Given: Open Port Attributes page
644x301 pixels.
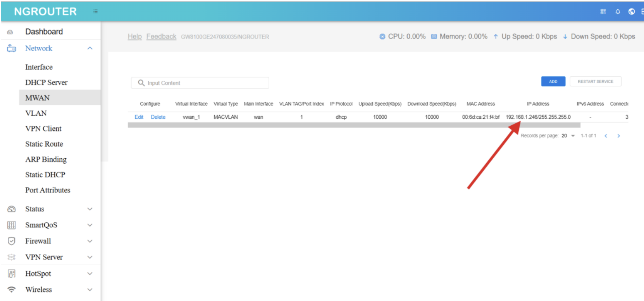Looking at the screenshot, I should click(x=48, y=190).
